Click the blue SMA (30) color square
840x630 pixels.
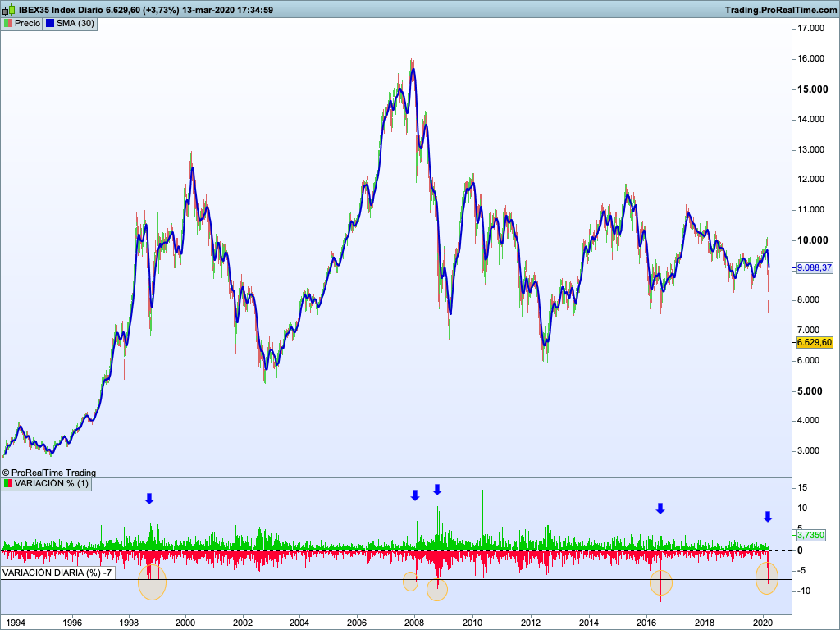[x=49, y=24]
